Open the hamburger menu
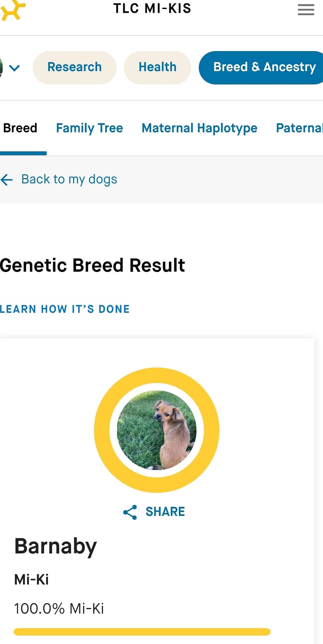The image size is (323, 644). [x=306, y=10]
